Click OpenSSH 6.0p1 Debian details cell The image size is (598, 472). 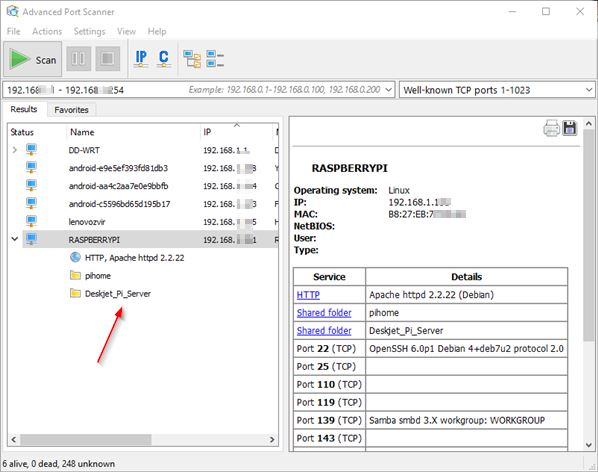tap(466, 348)
